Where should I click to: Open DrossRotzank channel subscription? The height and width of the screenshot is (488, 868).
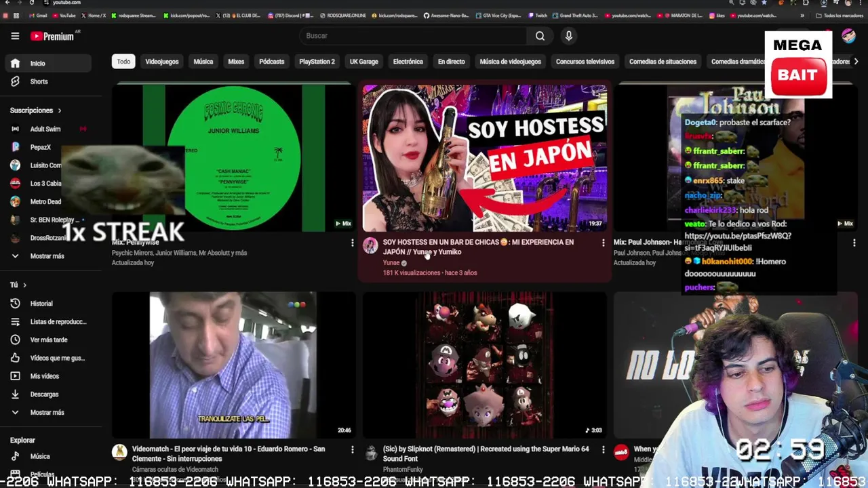click(x=47, y=238)
